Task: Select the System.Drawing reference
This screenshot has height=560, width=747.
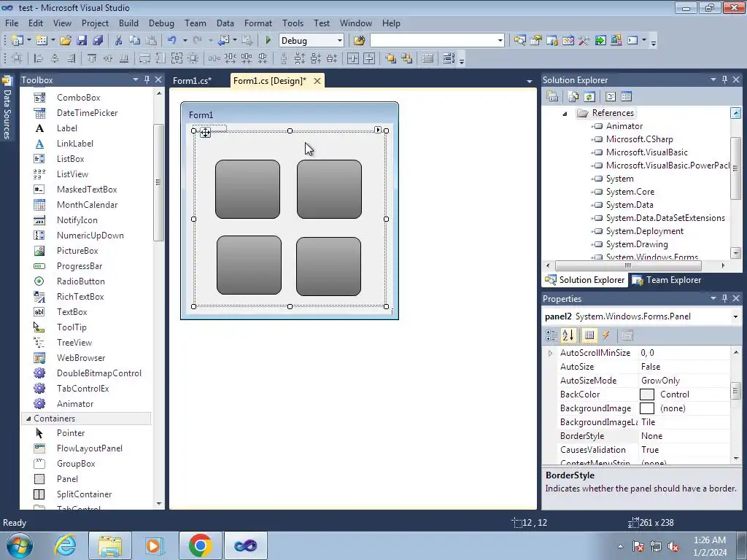Action: [636, 244]
